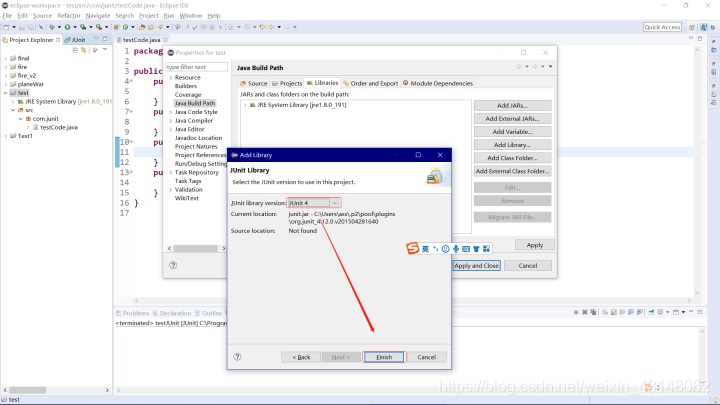Select planeWar project in Project Explorer
The height and width of the screenshot is (405, 720).
[30, 84]
